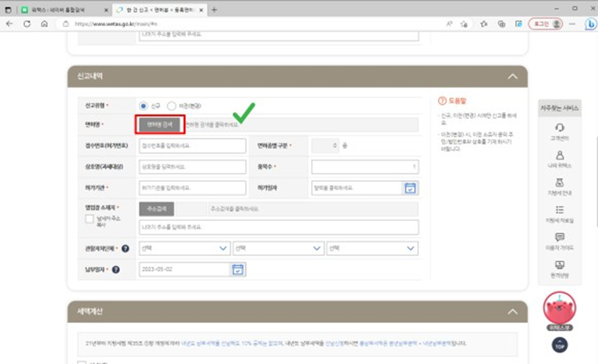This screenshot has width=598, height=364.
Task: Check the 납세자 주소 복사 checkbox
Action: coord(89,220)
